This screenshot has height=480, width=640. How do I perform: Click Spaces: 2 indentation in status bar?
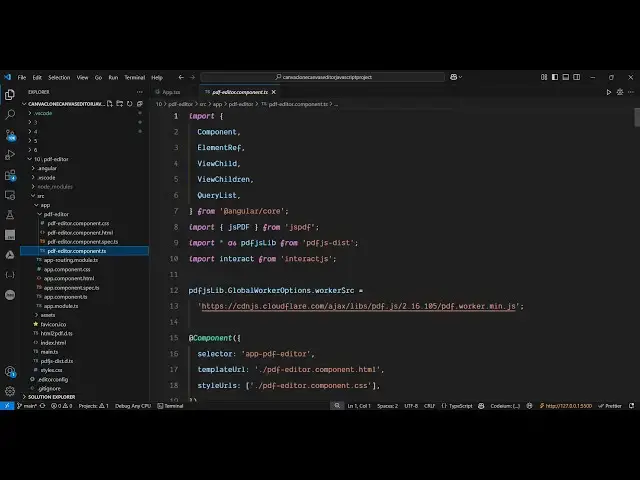[x=387, y=406]
